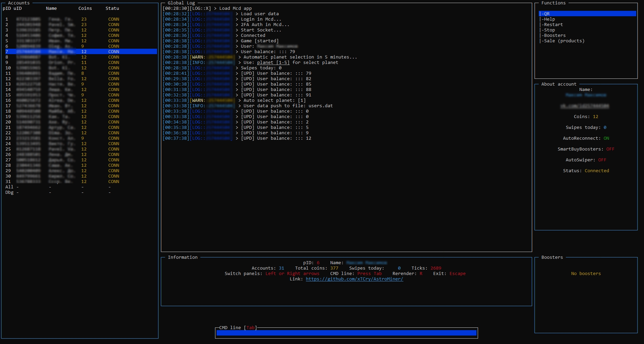Click the Game [started] log line
Viewport: 644px width, 344px height.
click(221, 41)
